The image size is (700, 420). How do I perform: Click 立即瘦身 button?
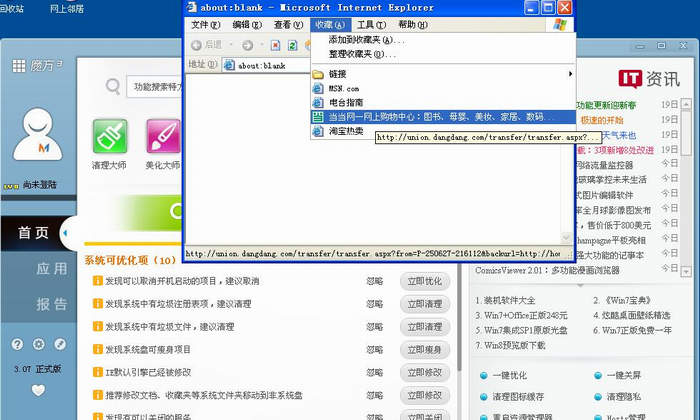coord(425,349)
